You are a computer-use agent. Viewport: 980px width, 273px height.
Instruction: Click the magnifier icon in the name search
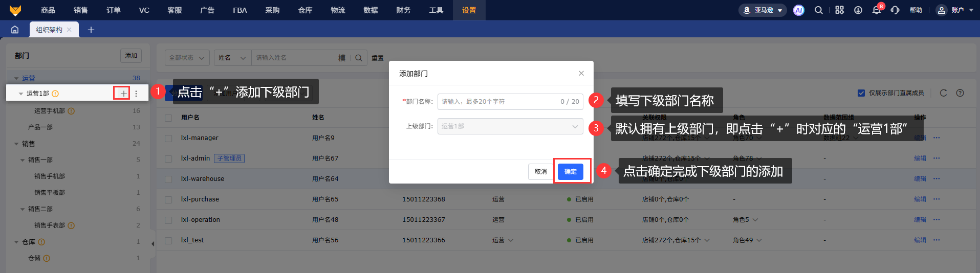[x=359, y=58]
